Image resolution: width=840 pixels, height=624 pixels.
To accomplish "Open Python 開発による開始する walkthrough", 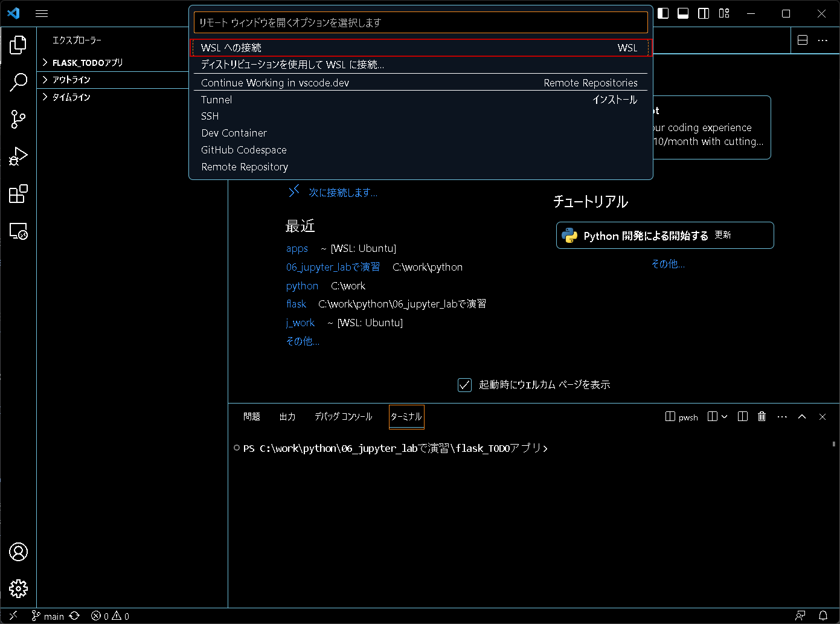I will click(665, 235).
